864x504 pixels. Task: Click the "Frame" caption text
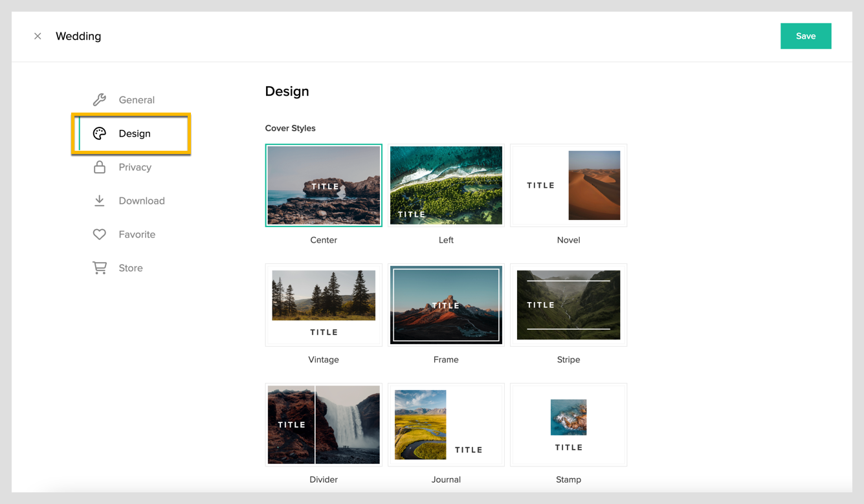tap(446, 360)
